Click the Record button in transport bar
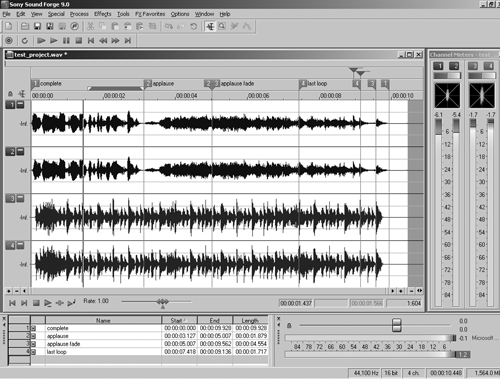 click(x=9, y=41)
